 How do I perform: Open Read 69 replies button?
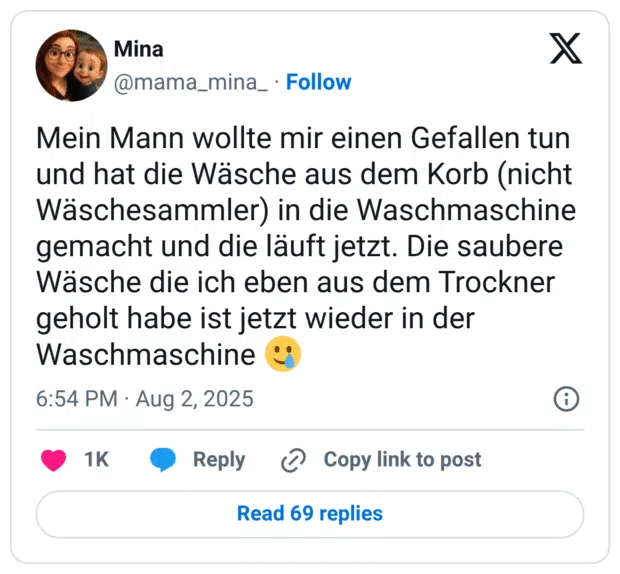310,514
